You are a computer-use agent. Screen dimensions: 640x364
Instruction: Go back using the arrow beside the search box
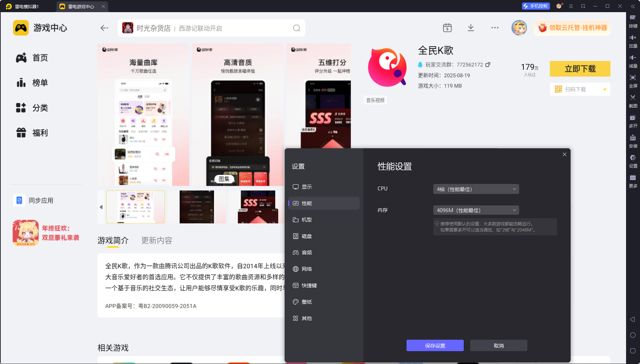tap(104, 28)
